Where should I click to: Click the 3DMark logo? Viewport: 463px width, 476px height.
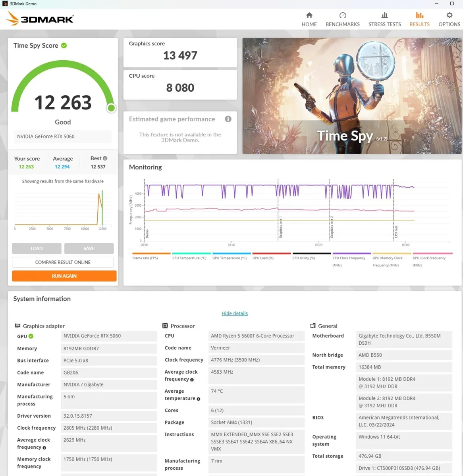tap(39, 18)
